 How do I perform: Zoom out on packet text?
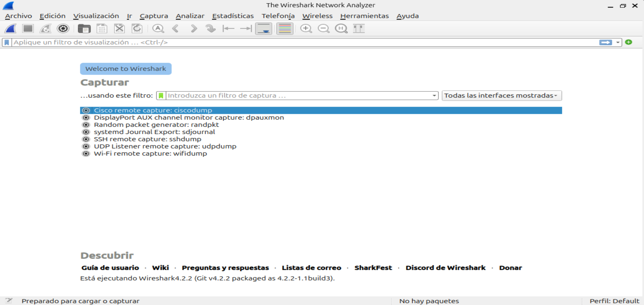click(x=323, y=28)
